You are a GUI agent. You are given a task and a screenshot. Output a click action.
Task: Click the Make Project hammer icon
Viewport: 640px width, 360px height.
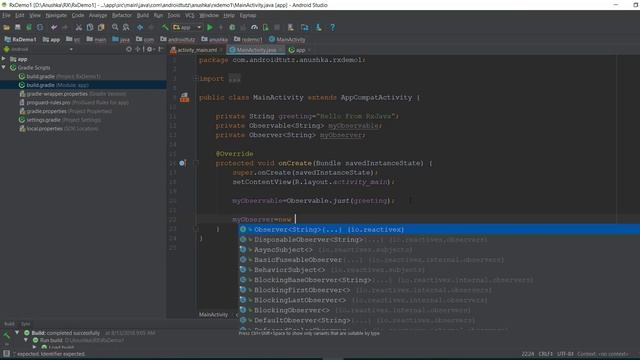165,27
